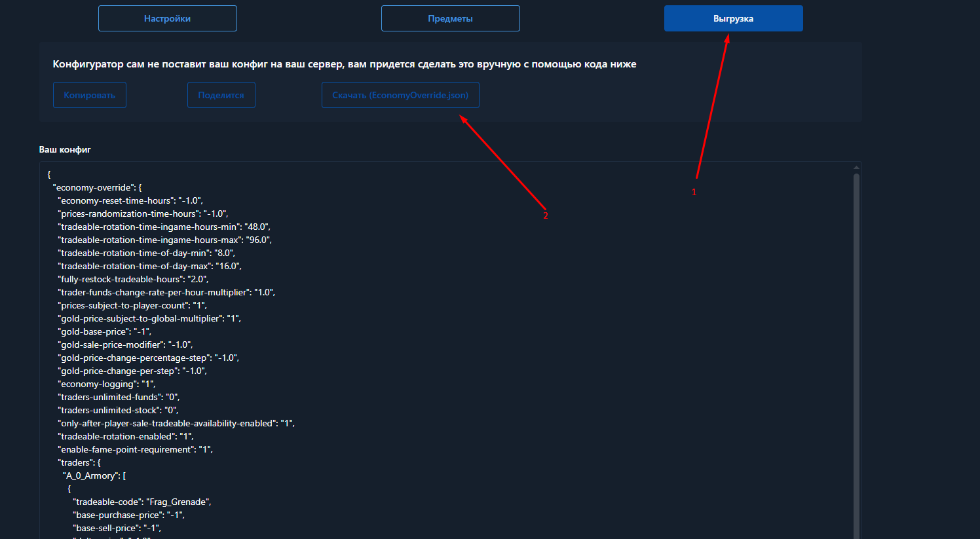Select the Выгрузка tab
Viewport: 980px width, 539px height.
tap(733, 18)
